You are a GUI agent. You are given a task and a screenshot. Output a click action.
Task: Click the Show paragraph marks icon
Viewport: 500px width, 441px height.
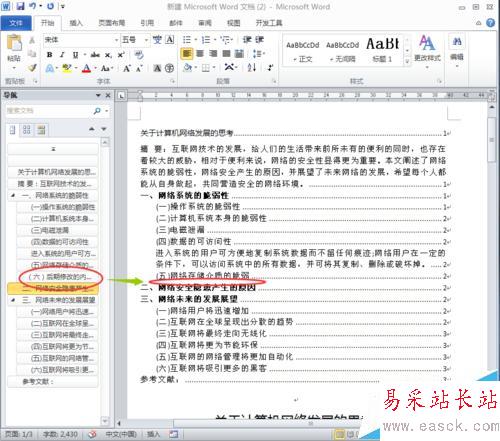(x=270, y=68)
